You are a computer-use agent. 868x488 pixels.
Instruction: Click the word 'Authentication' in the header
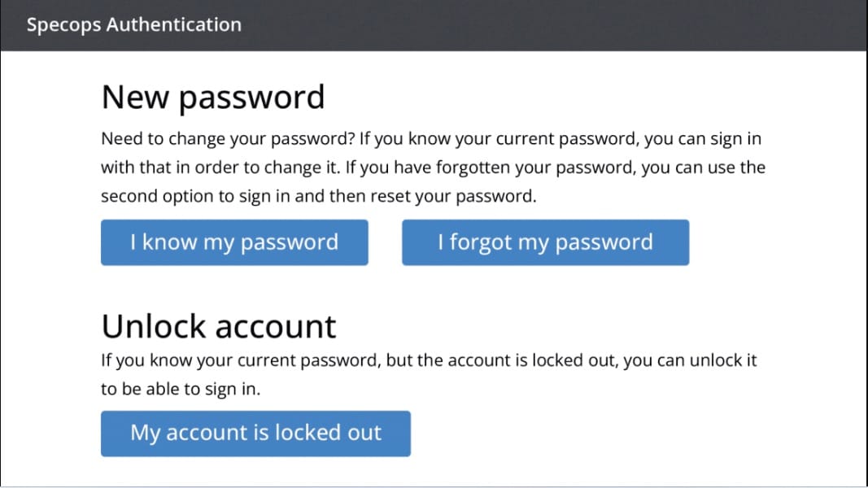click(x=174, y=24)
